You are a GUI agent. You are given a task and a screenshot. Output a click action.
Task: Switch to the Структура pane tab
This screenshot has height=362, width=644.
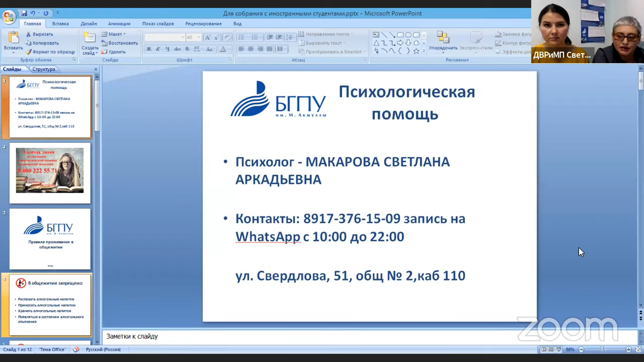[x=44, y=69]
